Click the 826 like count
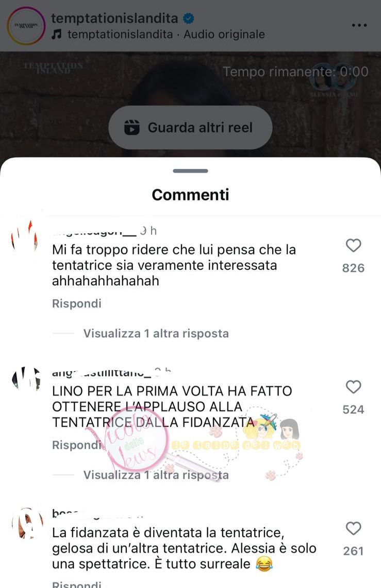Image resolution: width=381 pixels, height=588 pixels. [353, 268]
